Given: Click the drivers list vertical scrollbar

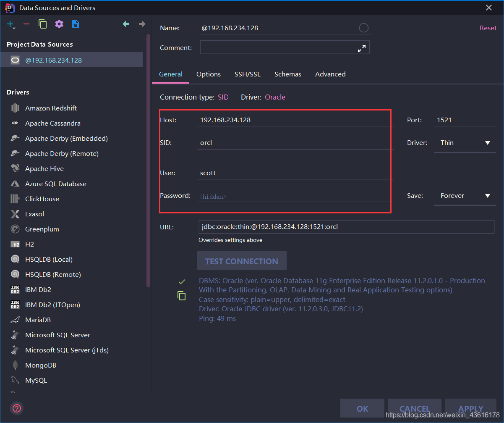Looking at the screenshot, I should click(148, 161).
